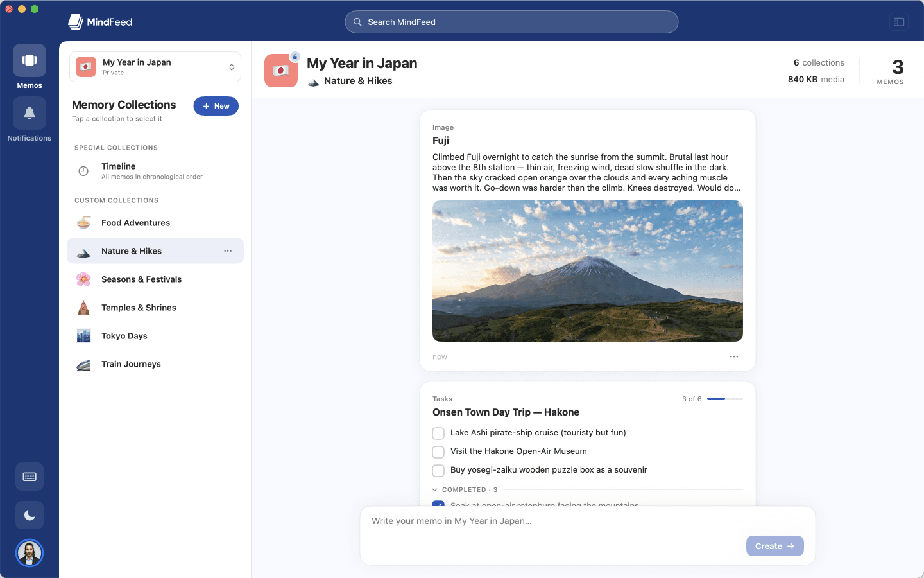Screen dimensions: 924x578
Task: Create a new collection with New button
Action: [x=216, y=106]
